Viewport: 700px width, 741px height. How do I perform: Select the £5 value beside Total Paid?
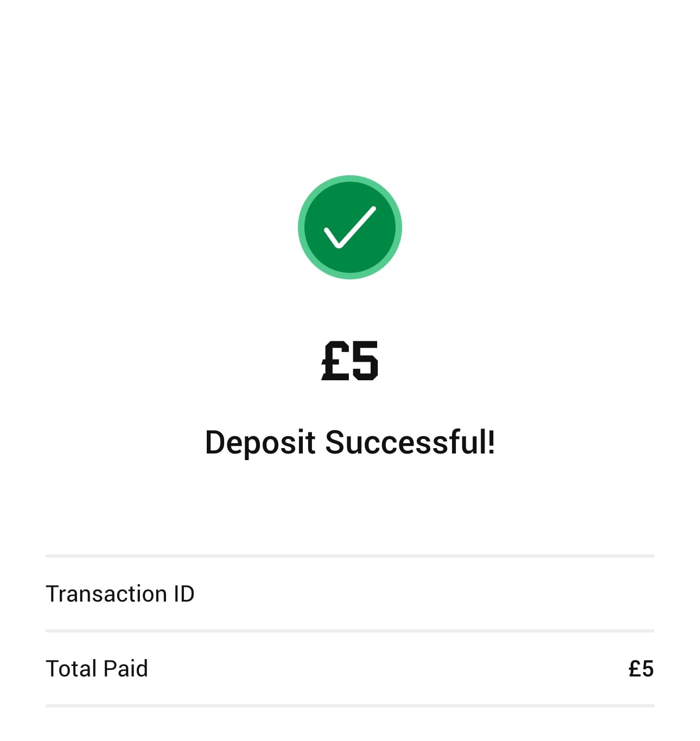(x=640, y=668)
